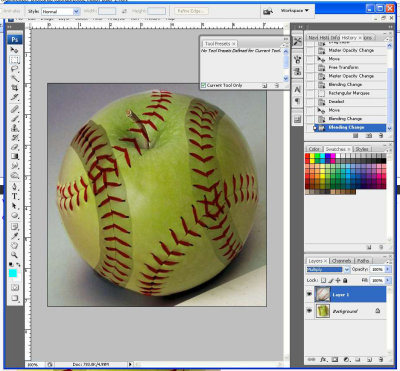Click the cyan foreground color swatch
This screenshot has height=371, width=400.
pos(12,273)
